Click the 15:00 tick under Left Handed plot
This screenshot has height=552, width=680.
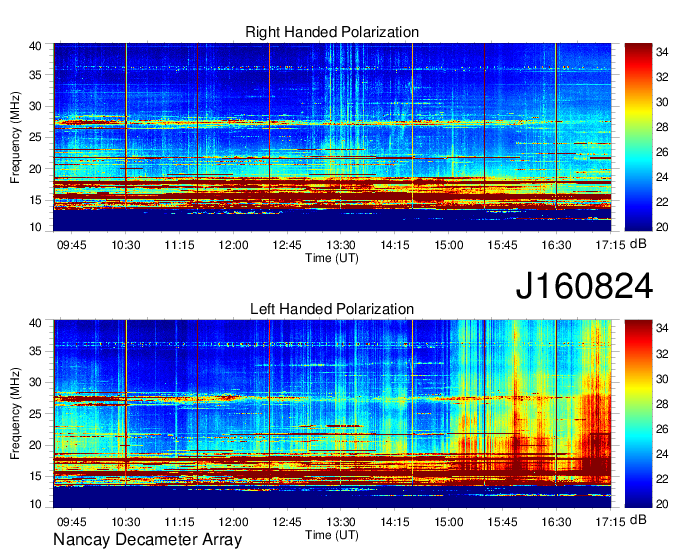[448, 522]
